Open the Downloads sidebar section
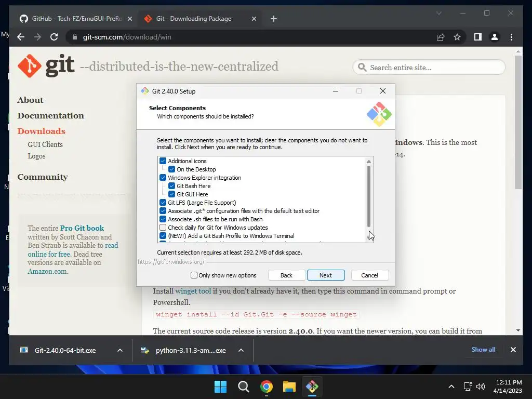This screenshot has width=532, height=399. tap(42, 131)
